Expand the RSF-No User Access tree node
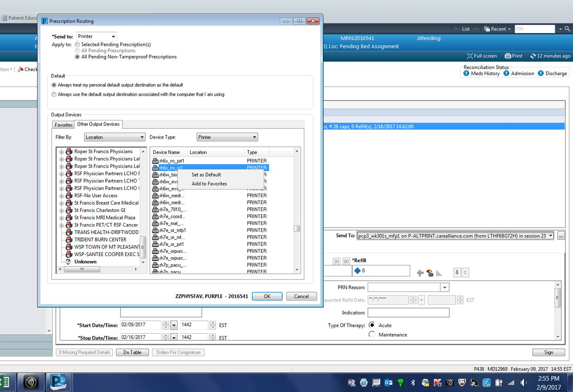The height and width of the screenshot is (392, 573). pyautogui.click(x=62, y=196)
